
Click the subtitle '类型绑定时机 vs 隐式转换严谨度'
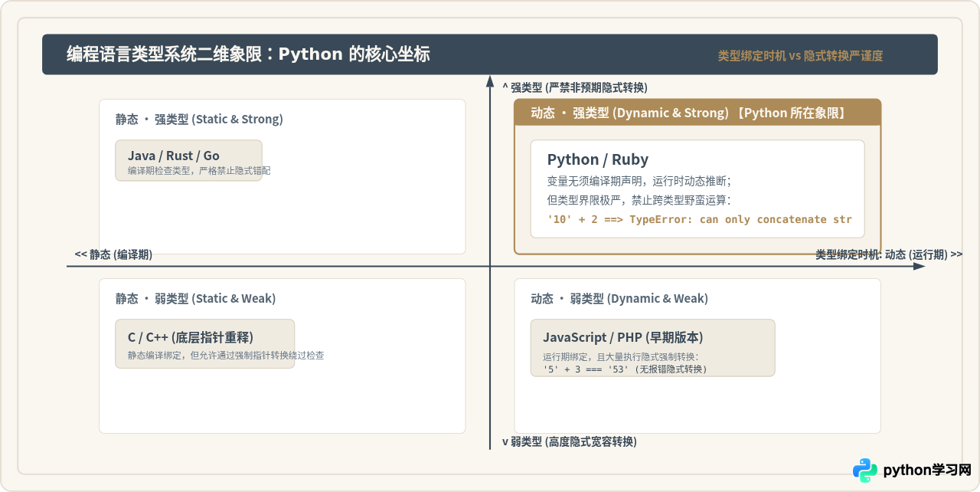click(x=800, y=56)
